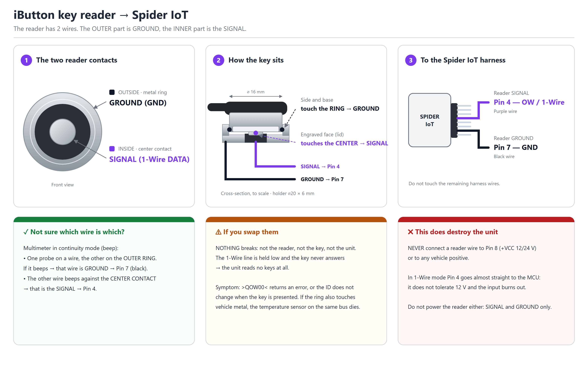Click the green checkmark icon
The image size is (588, 369).
point(26,232)
